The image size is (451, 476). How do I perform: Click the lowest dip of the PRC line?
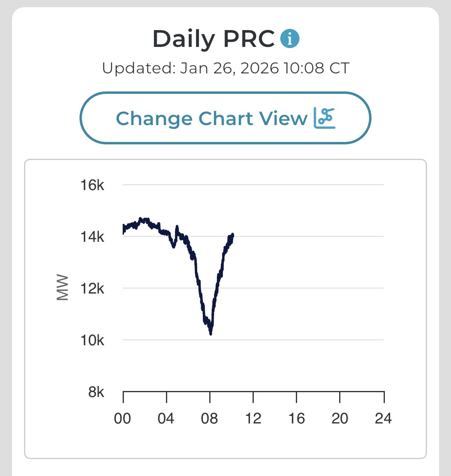tap(211, 333)
